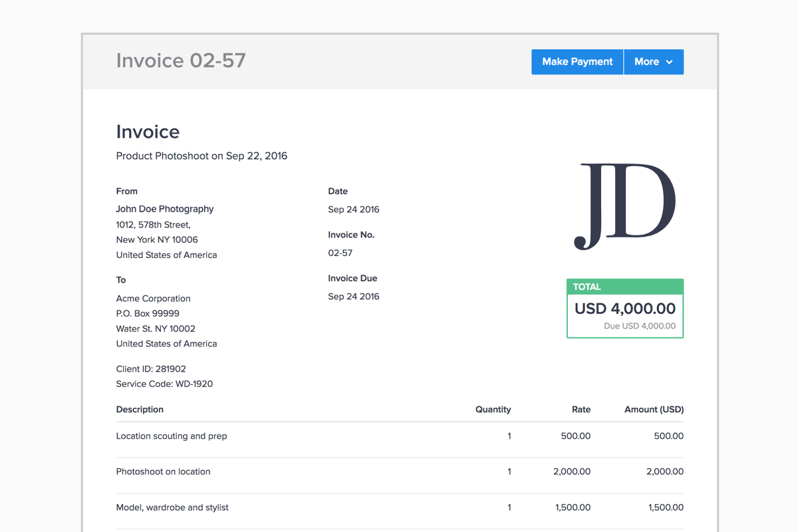
Task: Click the JD company logo
Action: click(x=624, y=207)
